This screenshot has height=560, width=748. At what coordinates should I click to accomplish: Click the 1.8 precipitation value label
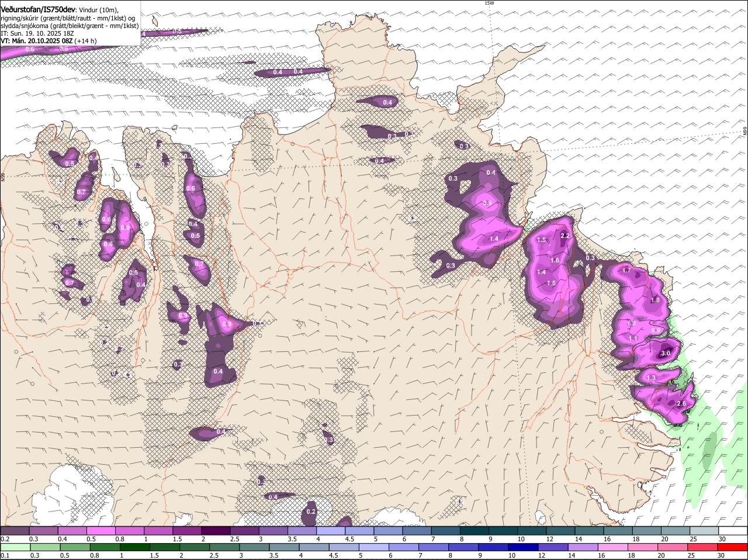655,300
